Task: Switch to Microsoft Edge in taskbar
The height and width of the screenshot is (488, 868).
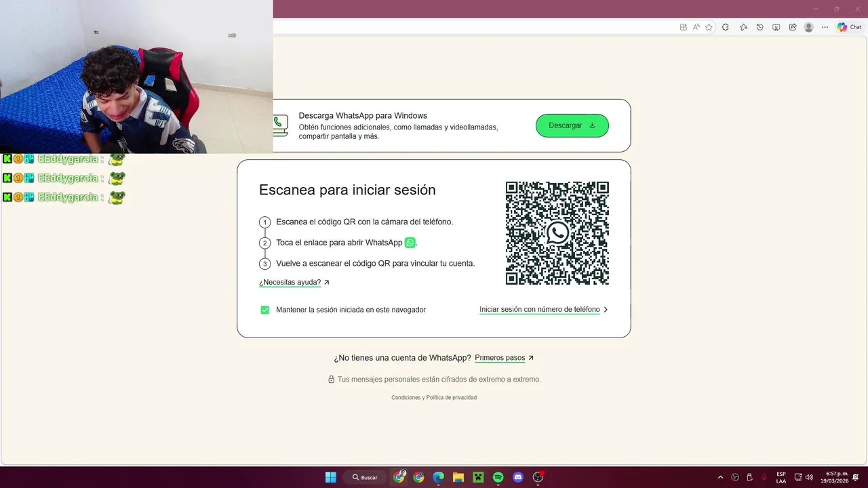Action: pyautogui.click(x=438, y=477)
